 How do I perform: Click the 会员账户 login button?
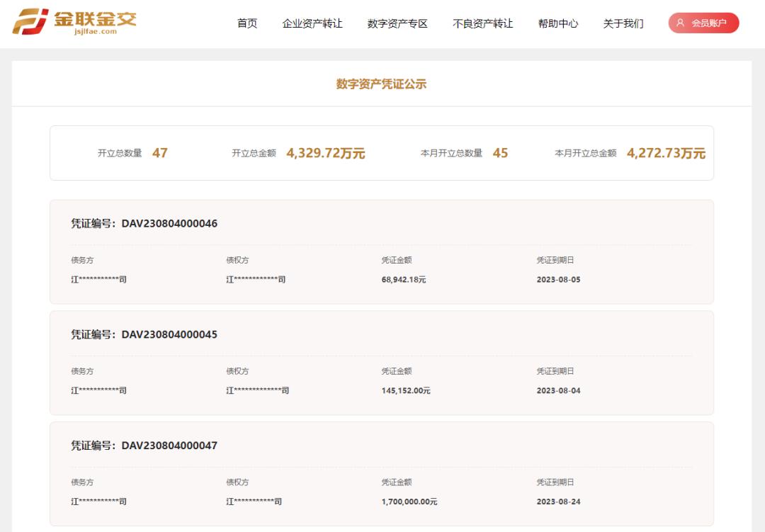(703, 22)
